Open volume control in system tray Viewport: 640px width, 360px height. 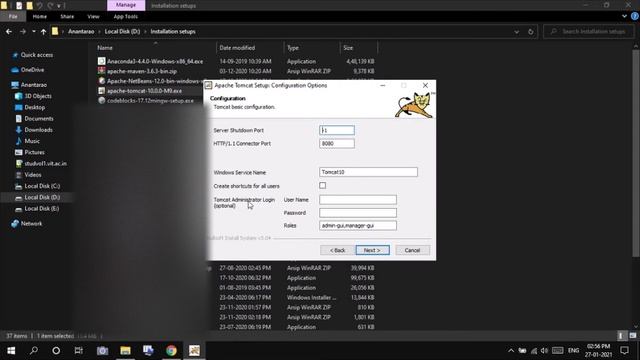[544, 351]
